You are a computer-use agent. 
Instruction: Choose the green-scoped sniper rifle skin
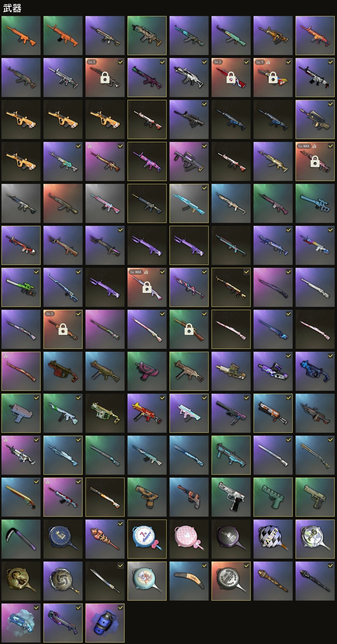[21, 287]
